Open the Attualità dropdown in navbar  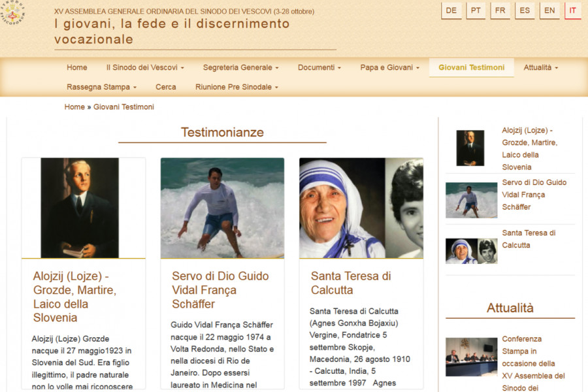541,67
